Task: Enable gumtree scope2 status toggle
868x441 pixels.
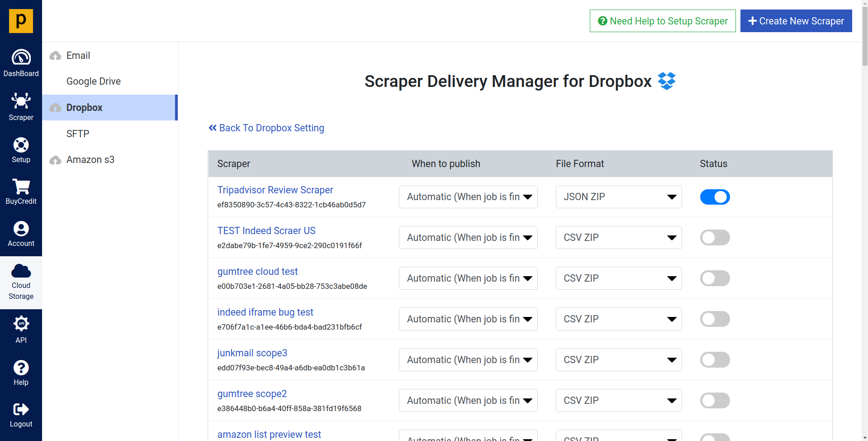Action: tap(715, 401)
